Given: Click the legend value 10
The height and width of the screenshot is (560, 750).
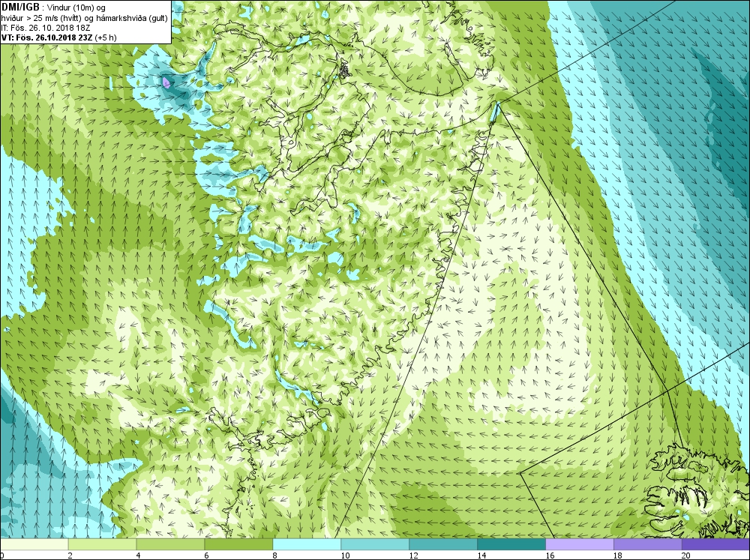Looking at the screenshot, I should [345, 556].
